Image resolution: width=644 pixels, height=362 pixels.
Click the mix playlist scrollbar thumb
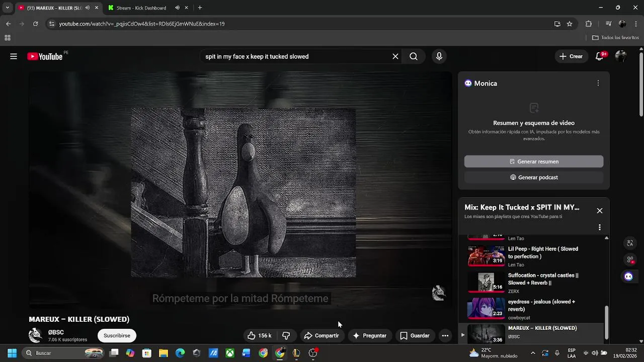[x=606, y=322]
